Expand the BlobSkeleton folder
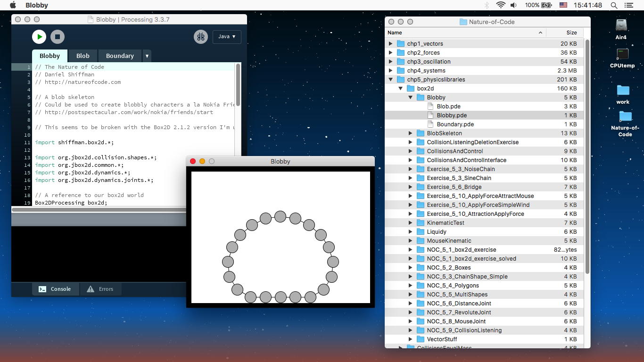This screenshot has height=362, width=644. [410, 133]
